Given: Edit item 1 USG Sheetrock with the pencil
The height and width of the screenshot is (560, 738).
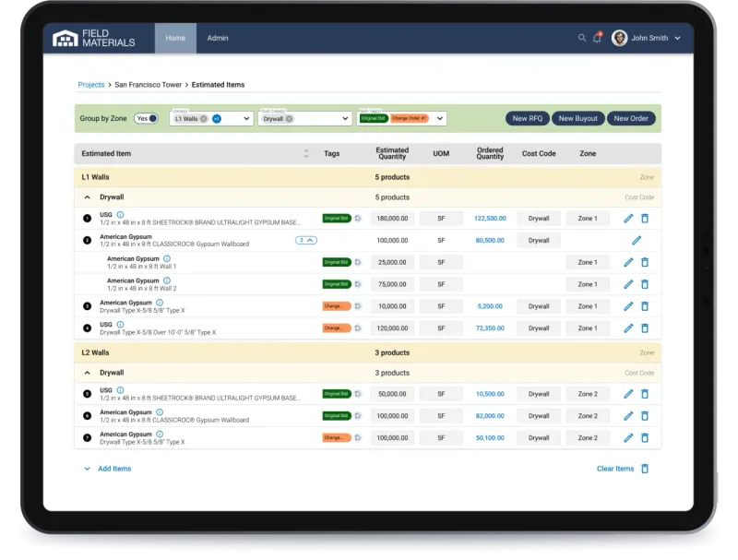Looking at the screenshot, I should (x=628, y=219).
